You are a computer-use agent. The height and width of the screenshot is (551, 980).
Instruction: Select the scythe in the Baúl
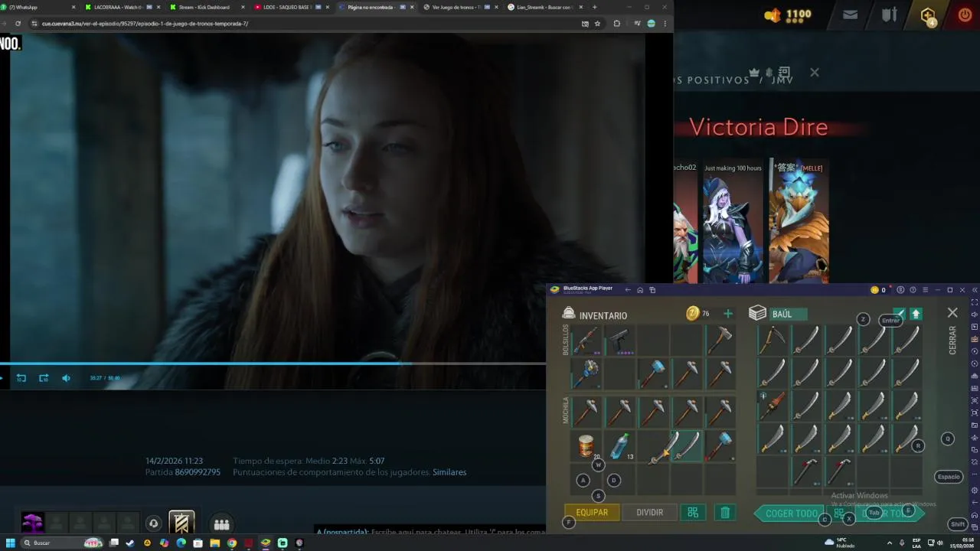(772, 340)
